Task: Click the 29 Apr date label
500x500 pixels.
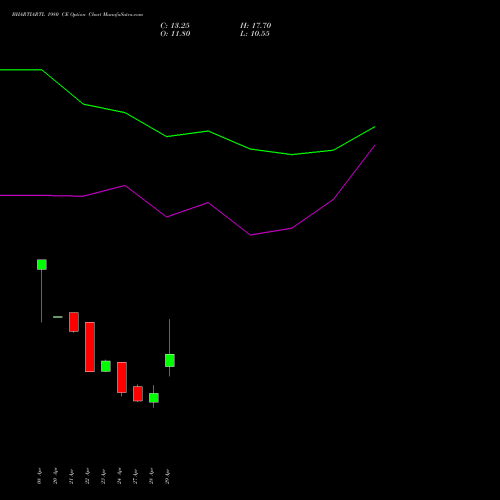Action: 167,476
